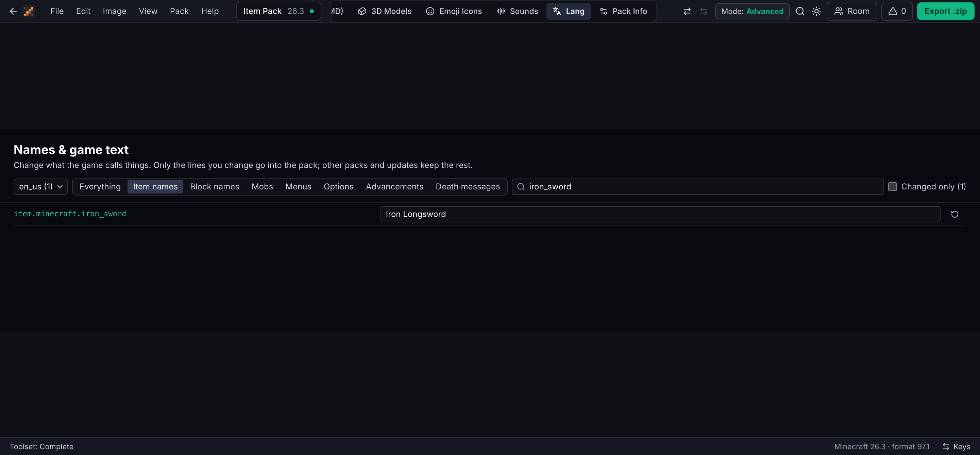Screen dimensions: 980x455
Task: Click Export .zip button
Action: tap(945, 12)
